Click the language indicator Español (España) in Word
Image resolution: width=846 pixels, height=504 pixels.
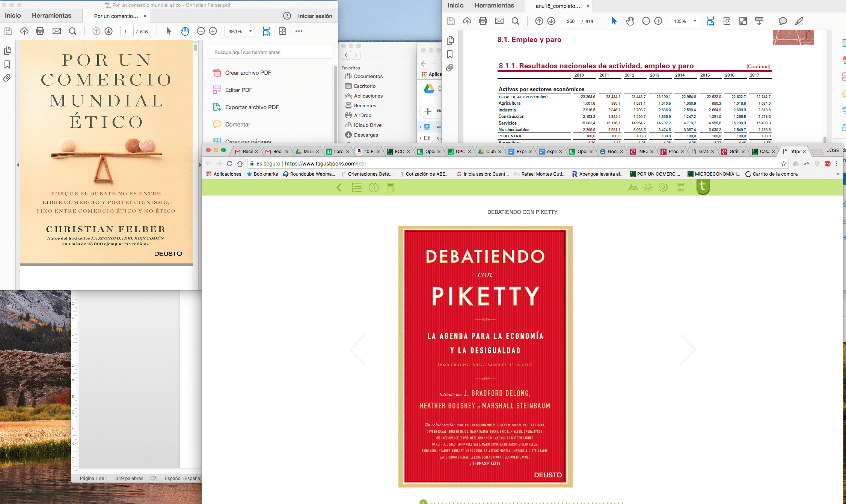[183, 478]
